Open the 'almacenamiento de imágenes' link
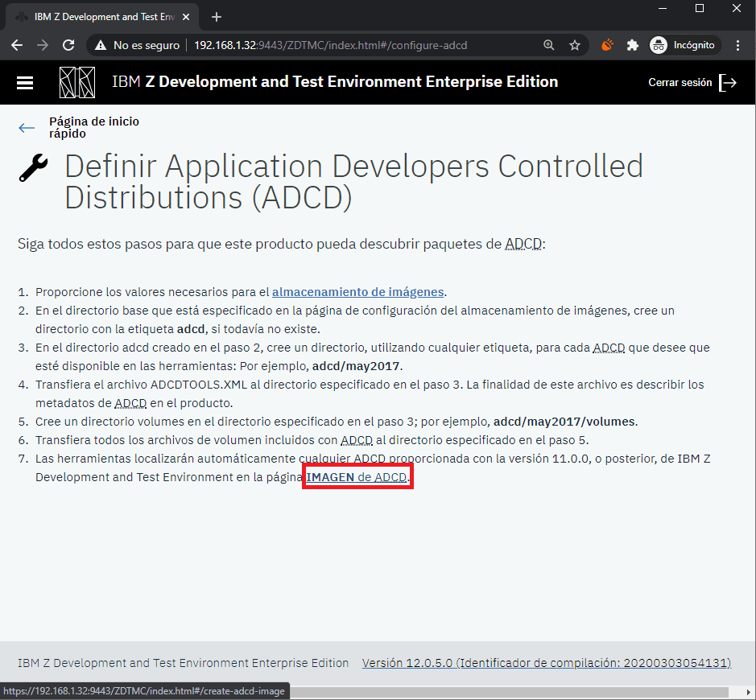The image size is (756, 700). [358, 292]
